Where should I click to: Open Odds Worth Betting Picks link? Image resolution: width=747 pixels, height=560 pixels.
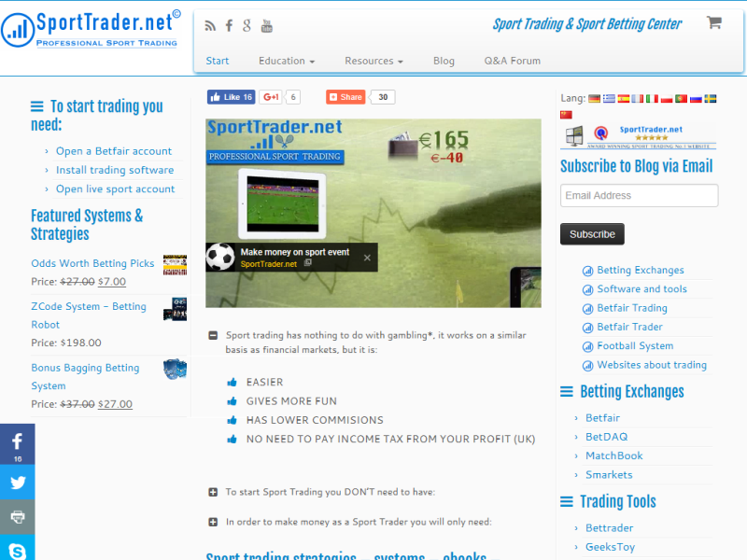[x=92, y=263]
